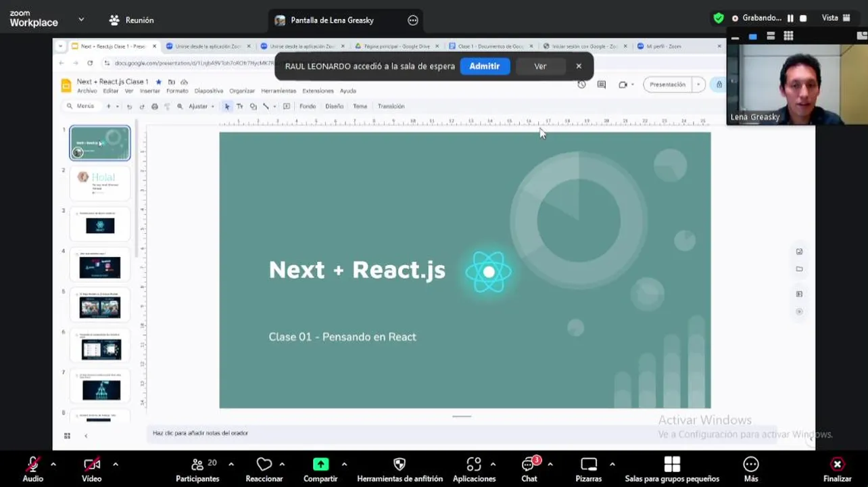868x487 pixels.
Task: Open Pizarras whiteboards
Action: coord(589,469)
